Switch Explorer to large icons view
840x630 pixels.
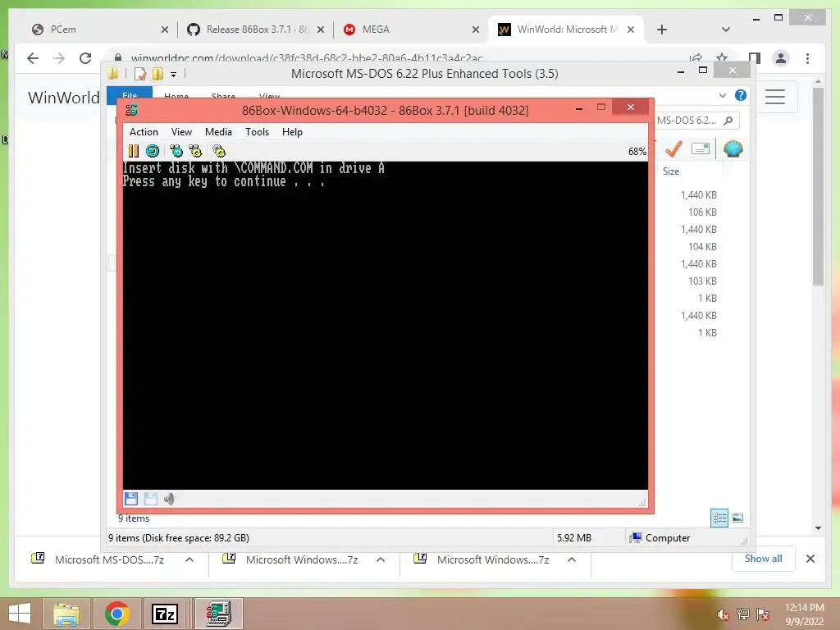(x=737, y=518)
